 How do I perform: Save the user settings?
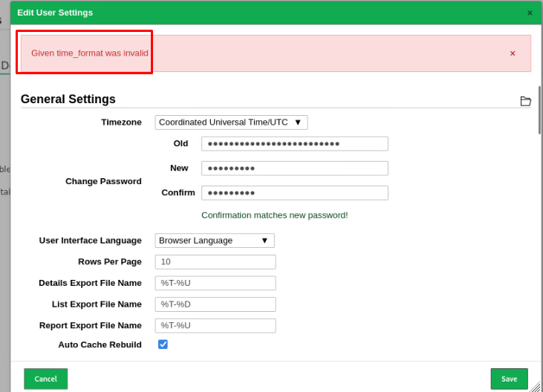(x=509, y=379)
